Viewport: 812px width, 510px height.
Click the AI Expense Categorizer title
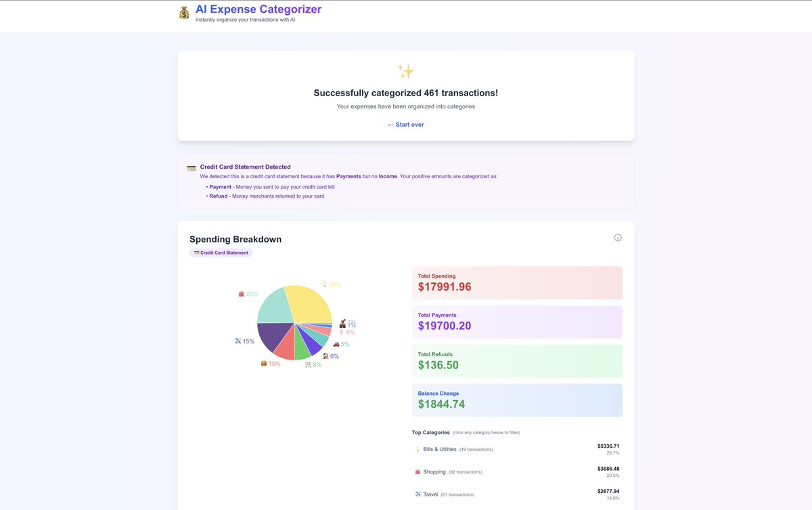(258, 9)
